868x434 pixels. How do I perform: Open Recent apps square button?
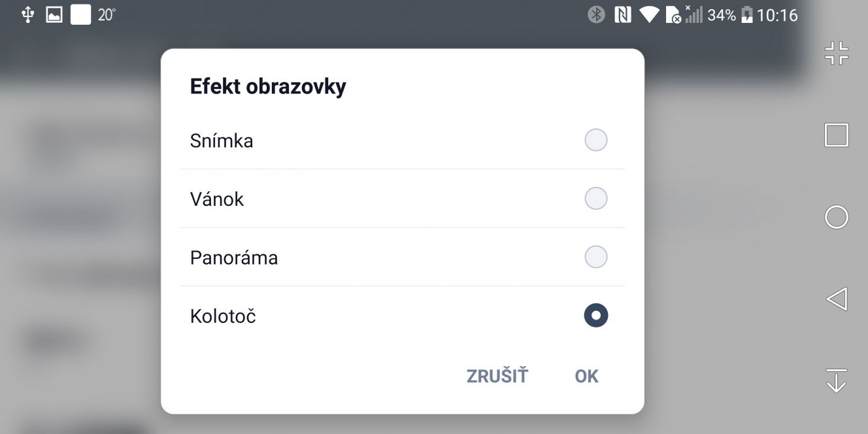pyautogui.click(x=837, y=135)
